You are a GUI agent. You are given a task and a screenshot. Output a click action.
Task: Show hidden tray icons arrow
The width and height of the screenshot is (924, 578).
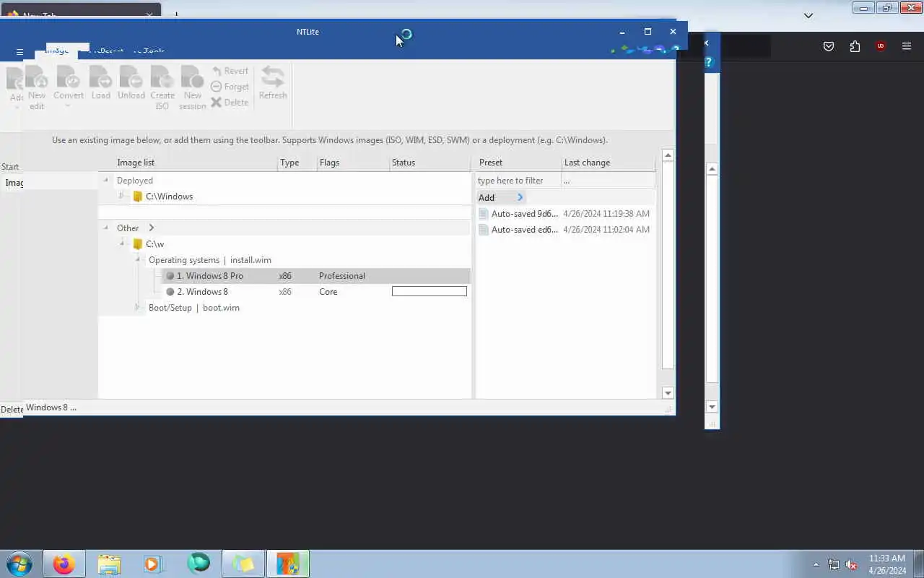point(816,564)
